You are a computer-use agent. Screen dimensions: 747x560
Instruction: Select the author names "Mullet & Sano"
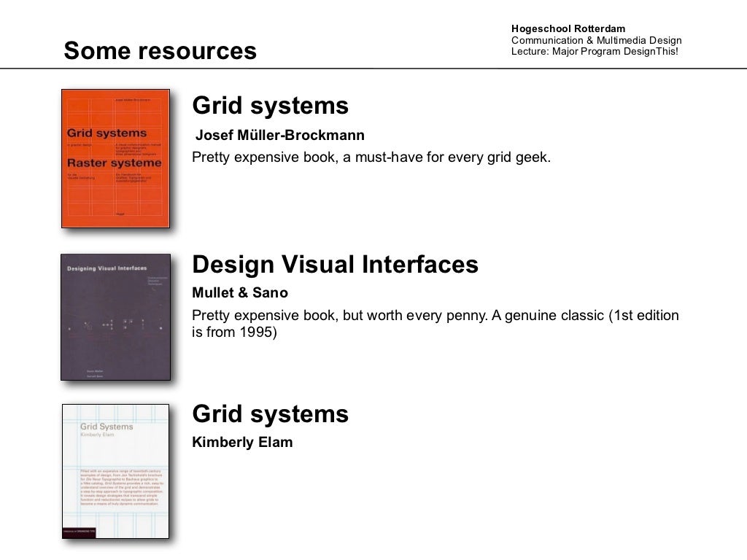[x=240, y=292]
